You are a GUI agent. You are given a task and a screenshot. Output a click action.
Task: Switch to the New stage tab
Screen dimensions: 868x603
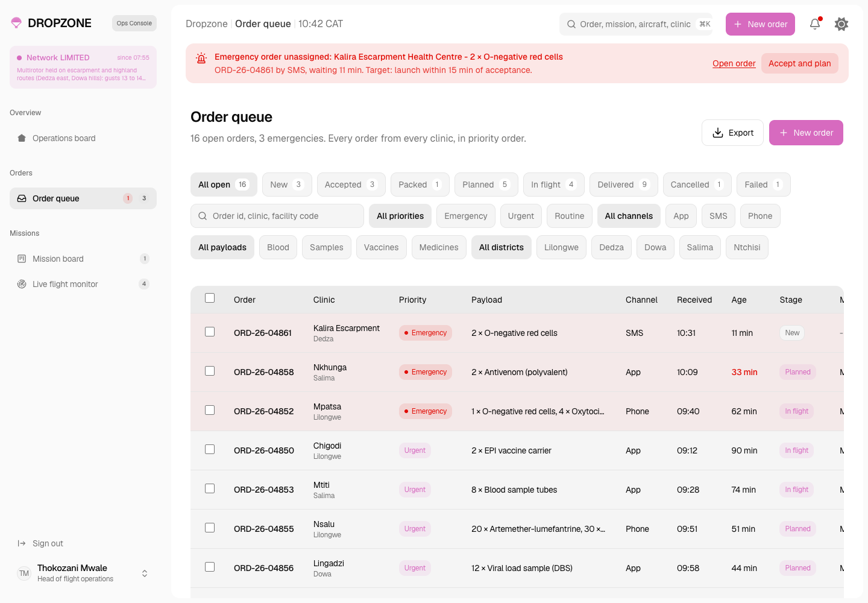[287, 185]
